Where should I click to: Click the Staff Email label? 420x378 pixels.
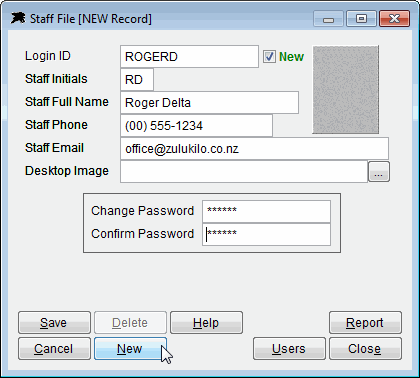[54, 148]
